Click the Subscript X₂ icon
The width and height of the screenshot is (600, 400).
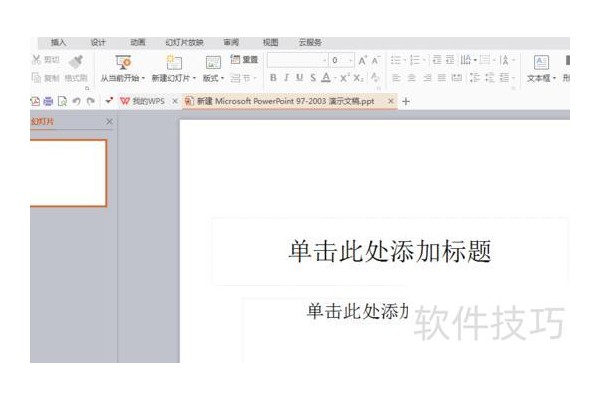(359, 78)
